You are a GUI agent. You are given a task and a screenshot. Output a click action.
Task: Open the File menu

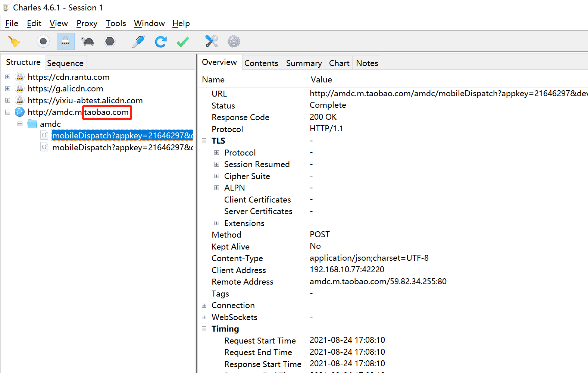click(12, 23)
